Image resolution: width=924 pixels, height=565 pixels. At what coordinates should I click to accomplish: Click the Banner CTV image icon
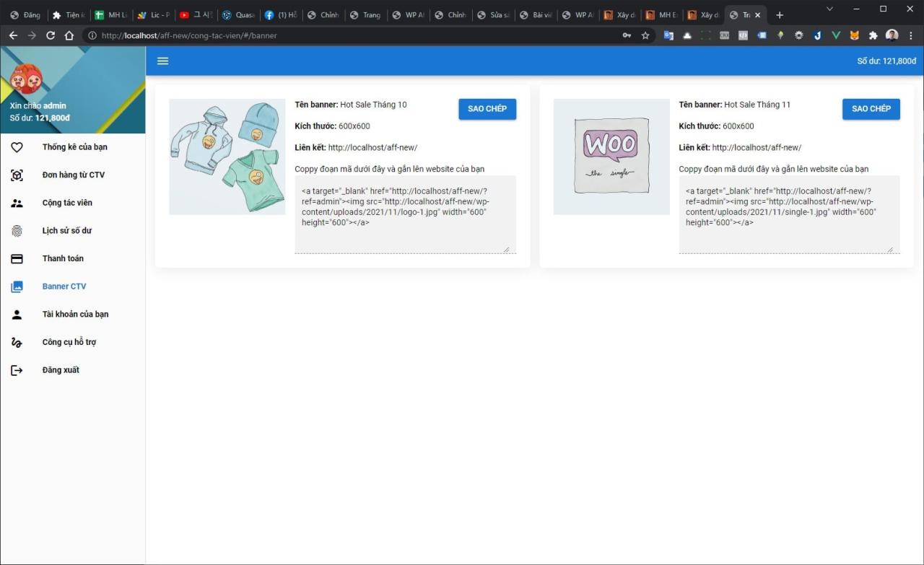pos(17,286)
